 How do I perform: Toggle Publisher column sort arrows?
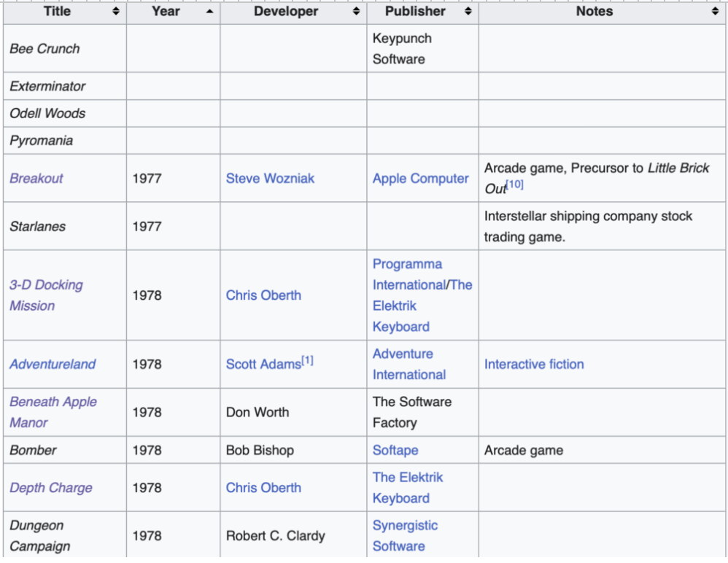pos(468,12)
